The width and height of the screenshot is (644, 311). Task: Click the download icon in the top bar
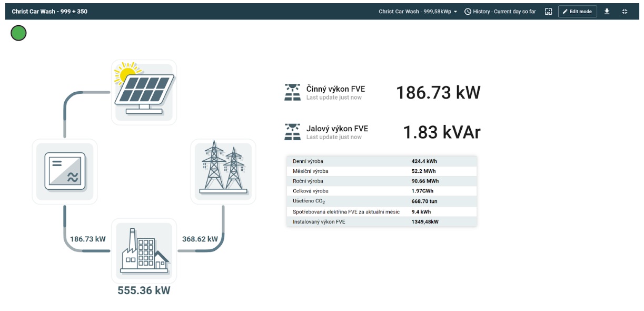point(607,12)
